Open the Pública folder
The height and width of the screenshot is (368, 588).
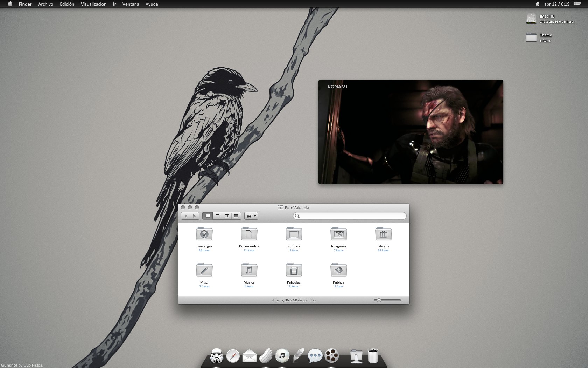(x=339, y=270)
